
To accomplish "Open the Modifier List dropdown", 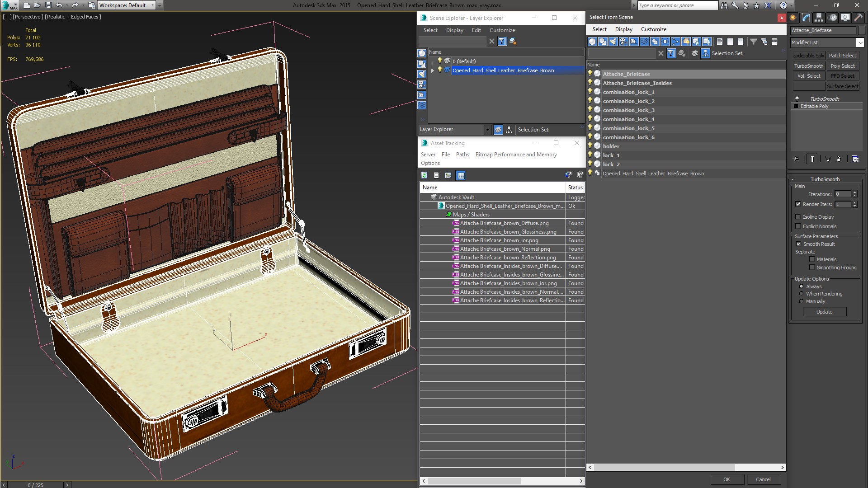I will (x=859, y=42).
